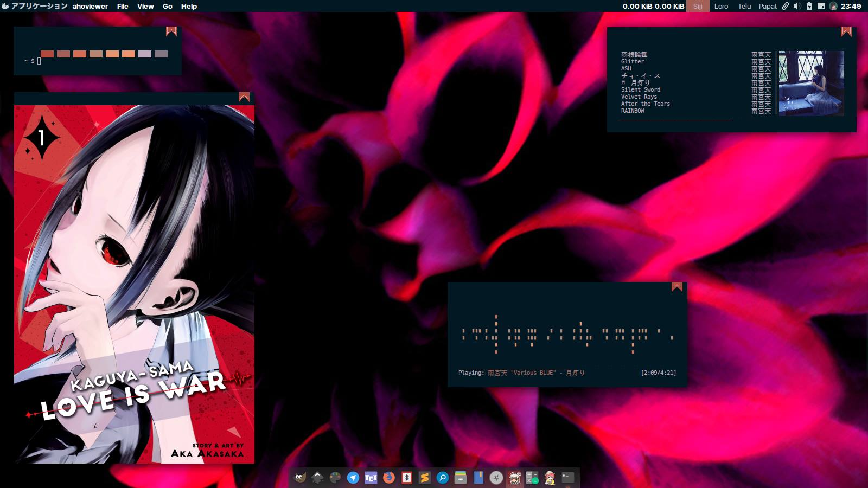Launch GIMP from the dock
The height and width of the screenshot is (488, 868).
300,478
